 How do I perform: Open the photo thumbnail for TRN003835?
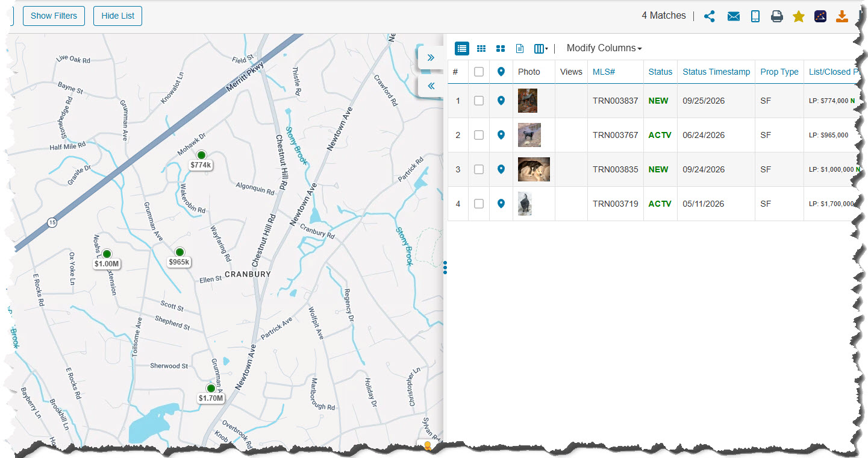coord(534,169)
